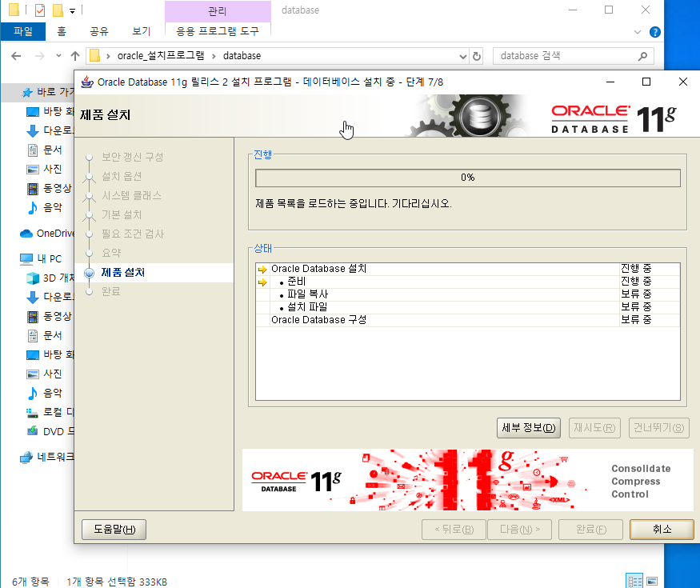Select the 제품 설치 step in wizard
Viewport: 700px width, 588px height.
click(x=122, y=272)
